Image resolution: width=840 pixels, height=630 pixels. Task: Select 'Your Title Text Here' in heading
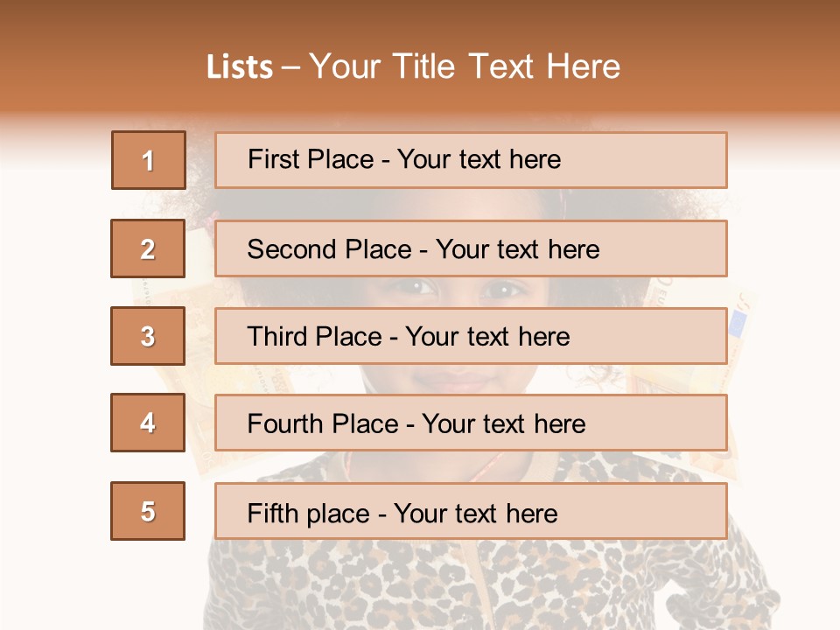pos(465,66)
